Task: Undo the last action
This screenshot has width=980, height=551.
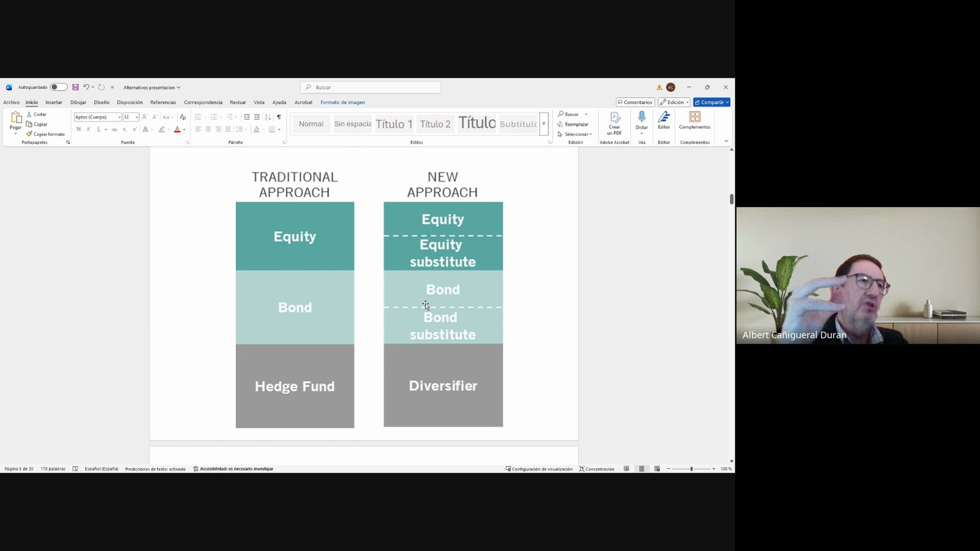Action: 86,87
